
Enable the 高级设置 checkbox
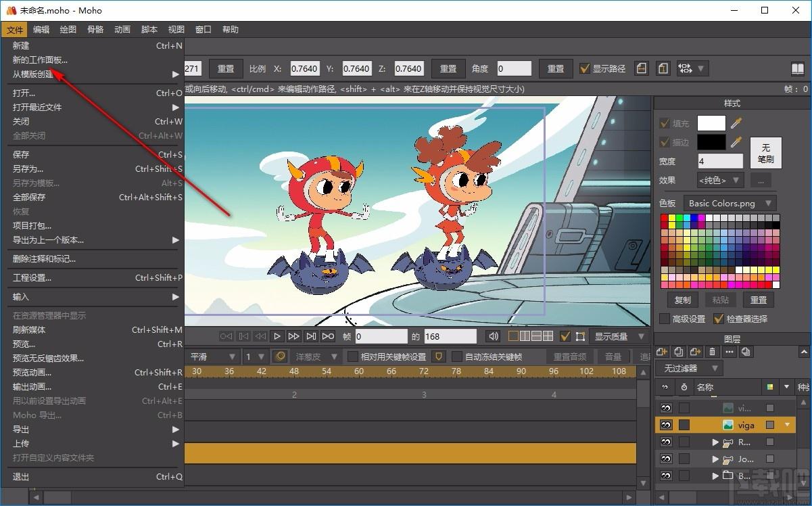[665, 319]
